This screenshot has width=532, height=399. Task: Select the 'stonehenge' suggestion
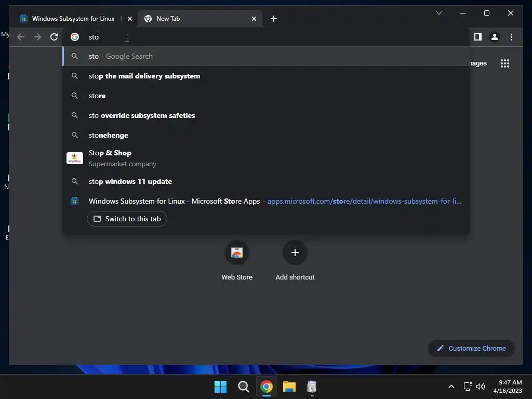pyautogui.click(x=266, y=135)
